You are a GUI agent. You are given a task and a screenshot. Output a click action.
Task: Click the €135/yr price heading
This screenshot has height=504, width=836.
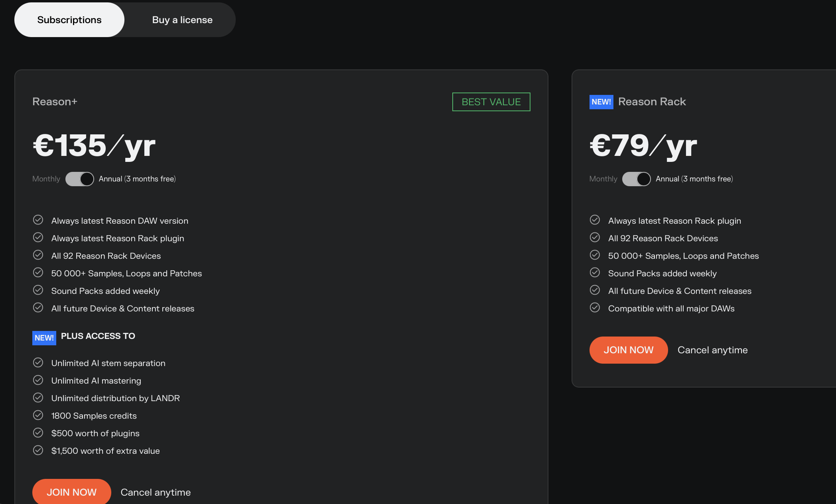click(x=94, y=146)
